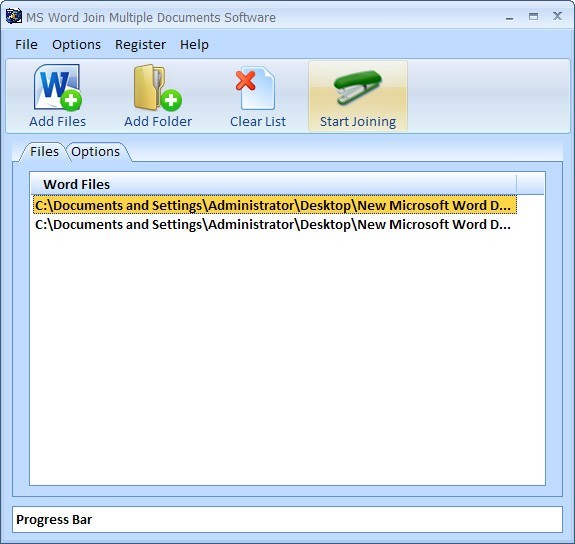575x544 pixels.
Task: Click the Add Folder icon
Action: 158,88
